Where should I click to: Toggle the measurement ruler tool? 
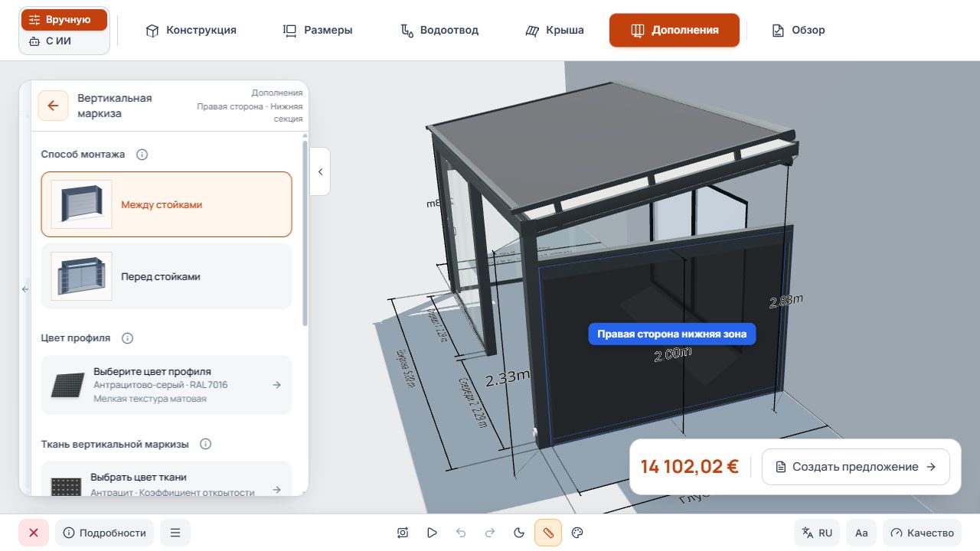tap(548, 533)
